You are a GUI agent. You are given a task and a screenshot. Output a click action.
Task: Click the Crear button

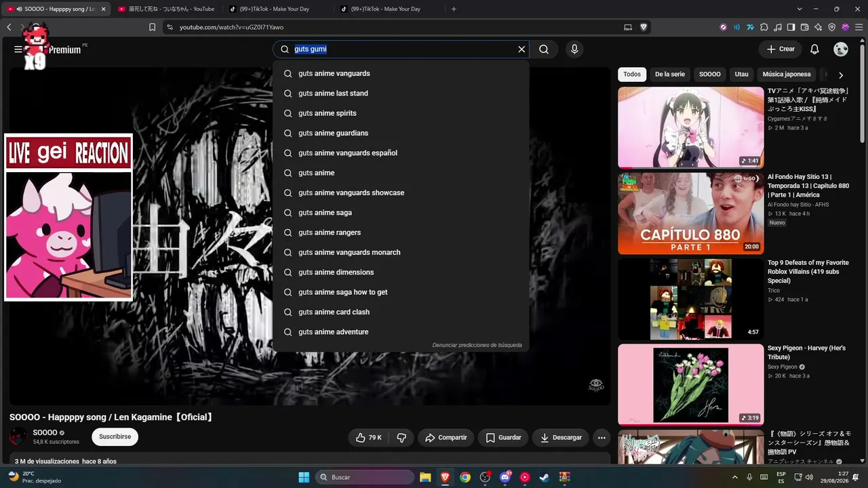pos(781,49)
